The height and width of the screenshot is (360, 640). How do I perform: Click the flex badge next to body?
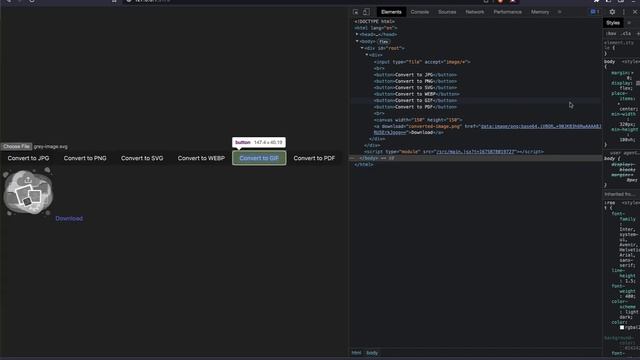(x=383, y=42)
